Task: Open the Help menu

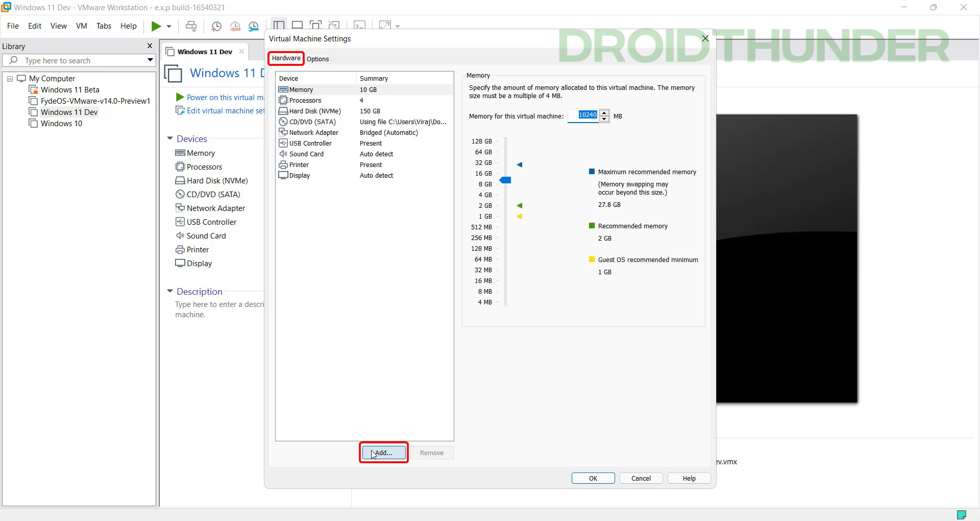Action: coord(129,26)
